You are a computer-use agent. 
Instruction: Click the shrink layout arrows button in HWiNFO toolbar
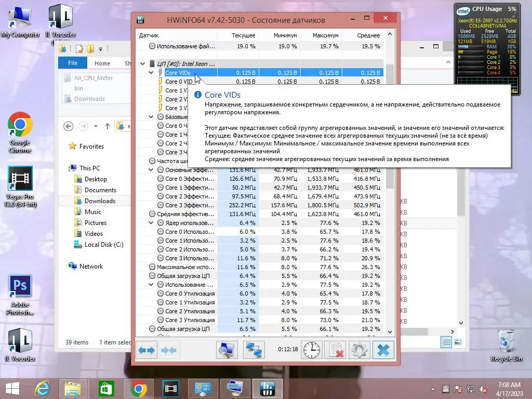169,350
